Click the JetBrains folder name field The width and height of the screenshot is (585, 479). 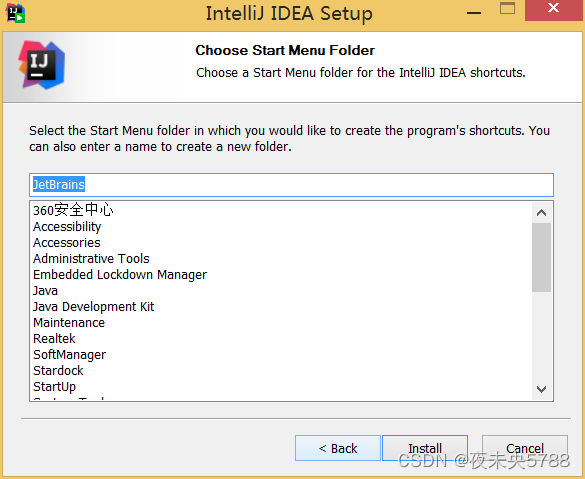291,185
